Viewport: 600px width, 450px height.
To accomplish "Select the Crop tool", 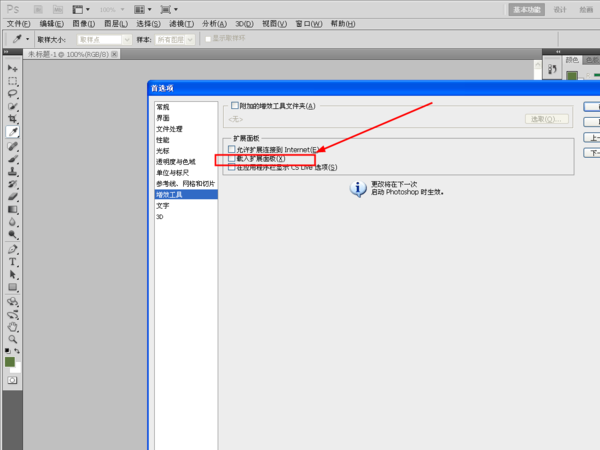I will (13, 119).
